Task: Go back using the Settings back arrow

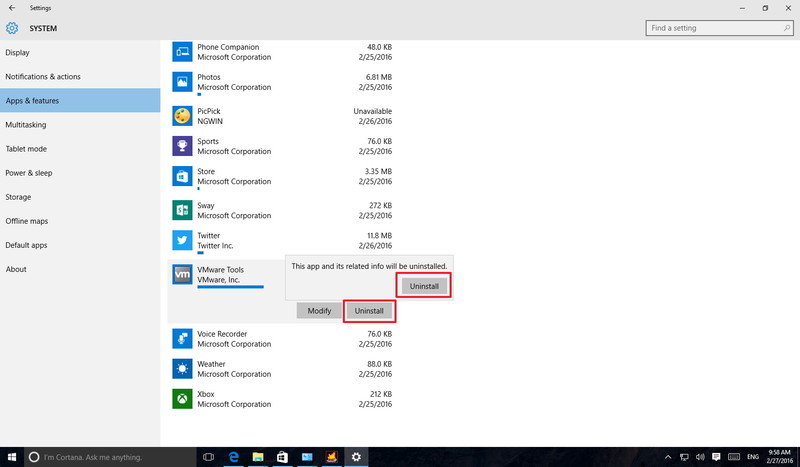Action: [11, 8]
